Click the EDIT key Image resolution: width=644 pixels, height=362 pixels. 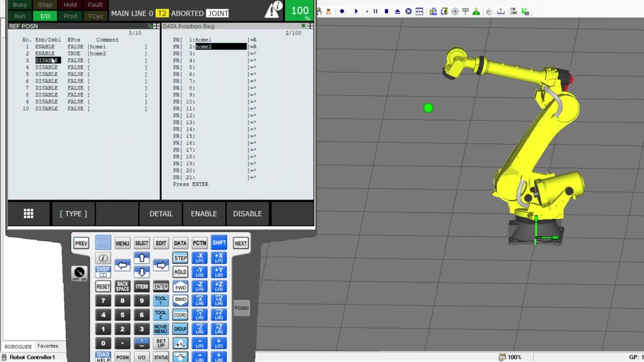[161, 243]
